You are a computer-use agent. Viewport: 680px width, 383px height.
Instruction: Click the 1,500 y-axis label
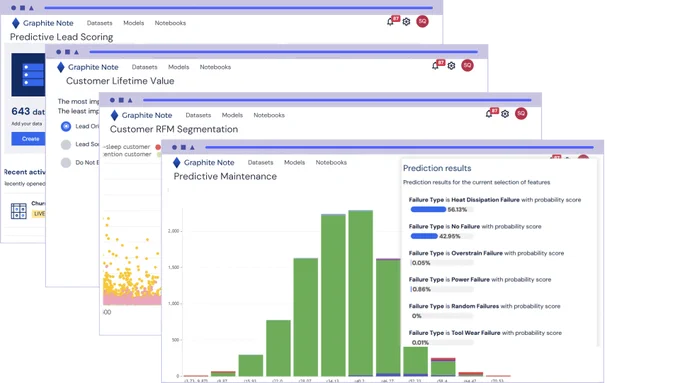[173, 268]
